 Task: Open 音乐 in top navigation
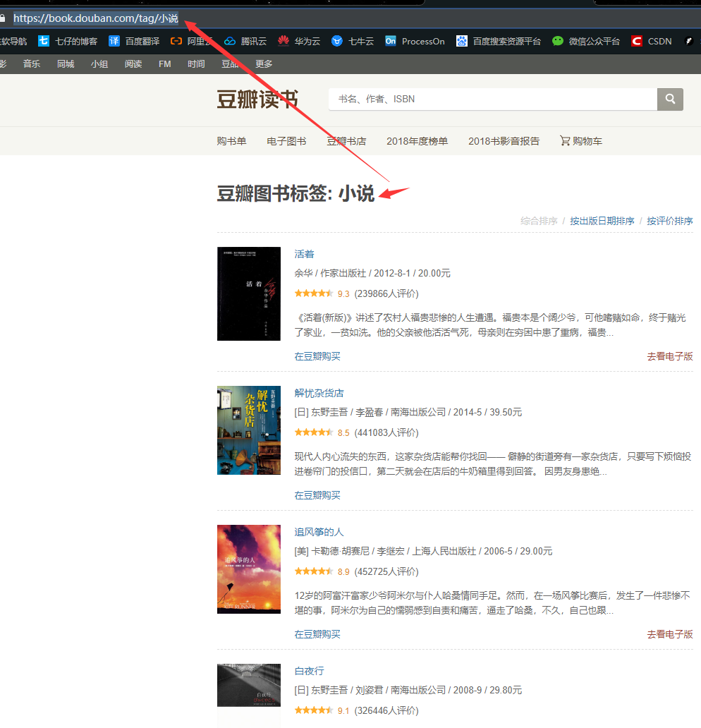(32, 63)
